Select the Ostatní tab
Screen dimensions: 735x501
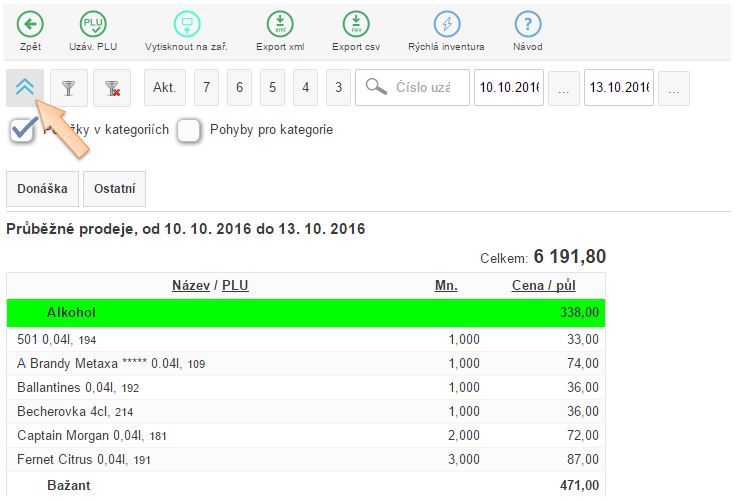(x=115, y=188)
